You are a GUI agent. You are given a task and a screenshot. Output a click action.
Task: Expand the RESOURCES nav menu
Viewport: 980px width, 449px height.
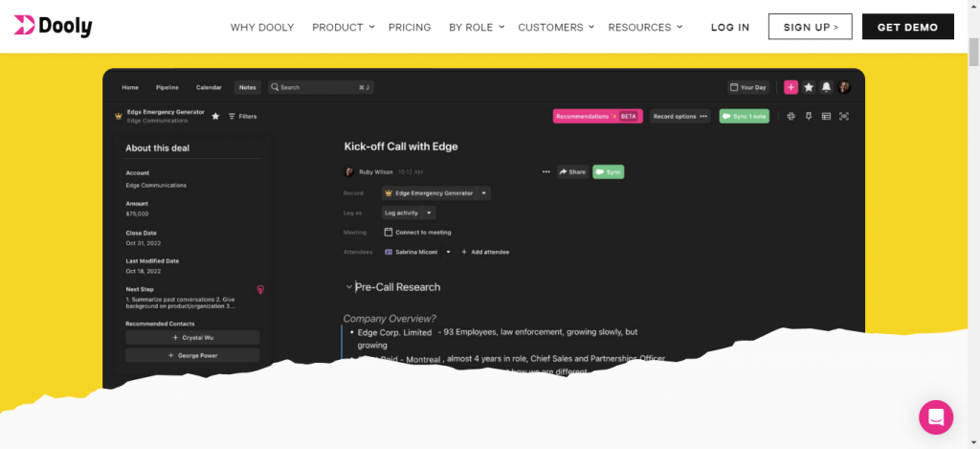click(x=646, y=27)
